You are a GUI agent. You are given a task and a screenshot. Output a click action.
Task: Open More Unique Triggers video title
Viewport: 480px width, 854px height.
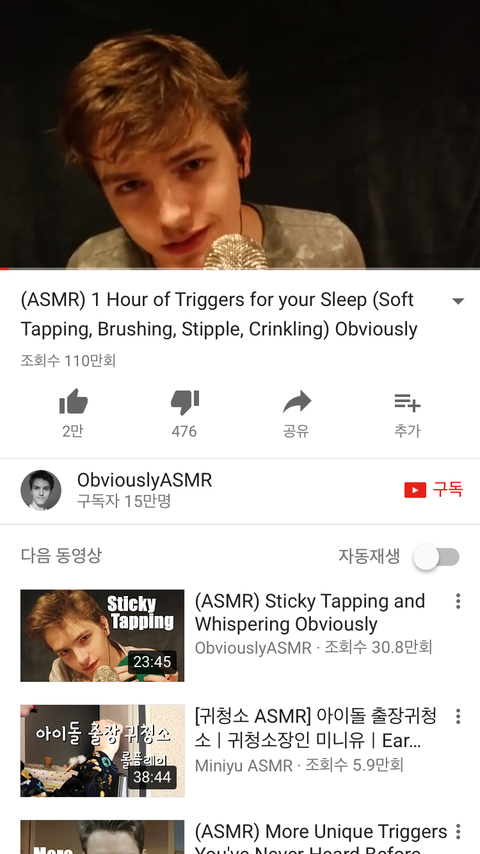[320, 841]
